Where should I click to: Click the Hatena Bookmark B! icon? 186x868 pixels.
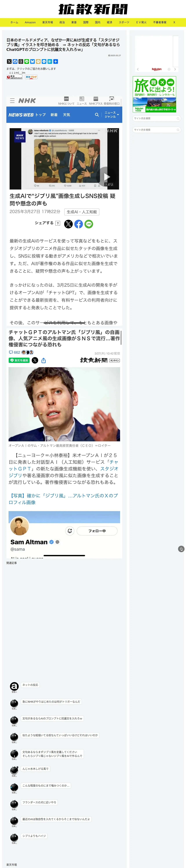pos(50,61)
